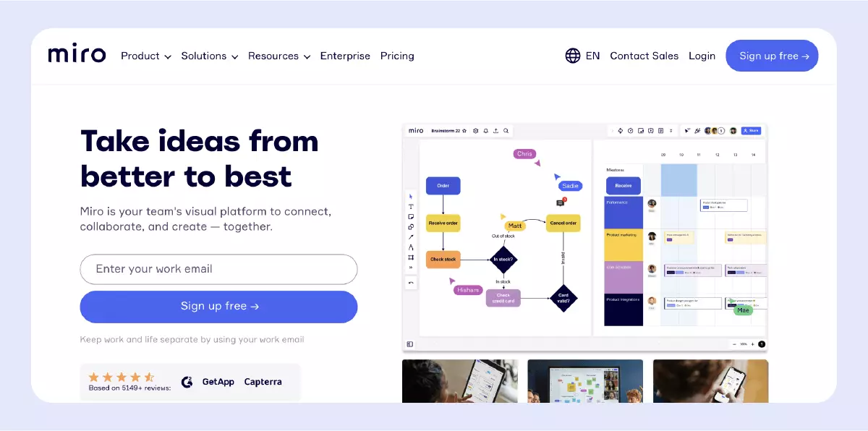The height and width of the screenshot is (431, 868).
Task: Click the undo arrow in board toolbar
Action: [x=411, y=283]
